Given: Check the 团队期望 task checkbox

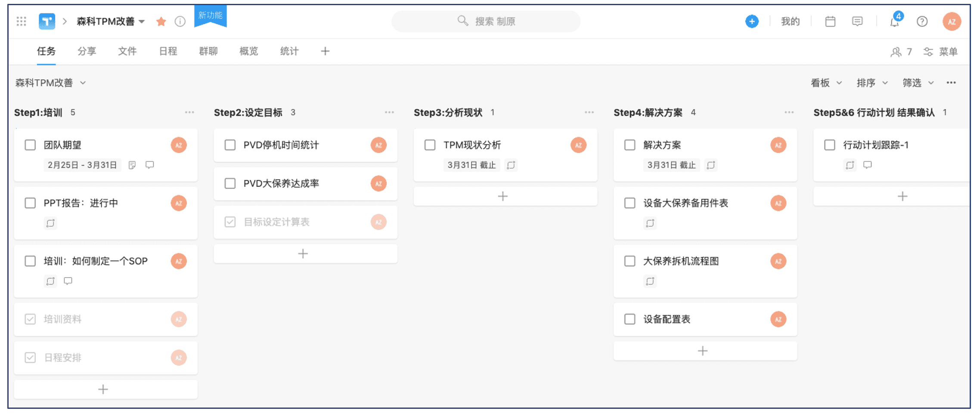Looking at the screenshot, I should 30,145.
